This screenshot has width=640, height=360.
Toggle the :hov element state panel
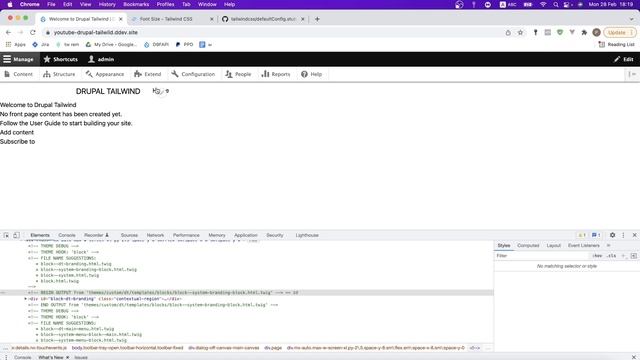coord(597,256)
